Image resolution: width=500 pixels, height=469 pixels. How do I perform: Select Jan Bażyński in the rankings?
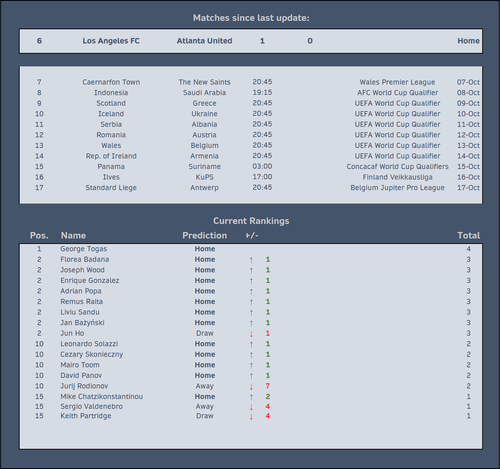82,323
